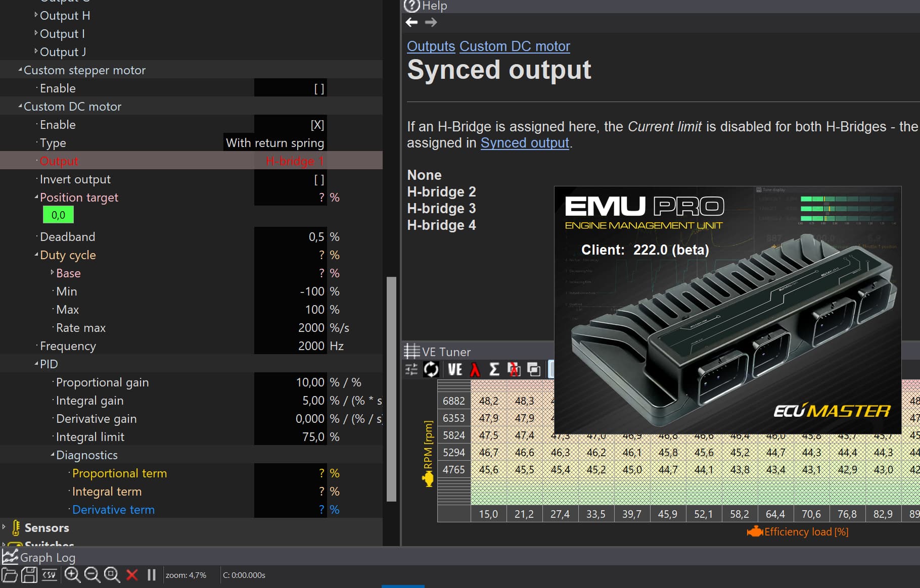The height and width of the screenshot is (588, 920).
Task: Collapse Position target node
Action: [x=36, y=197]
